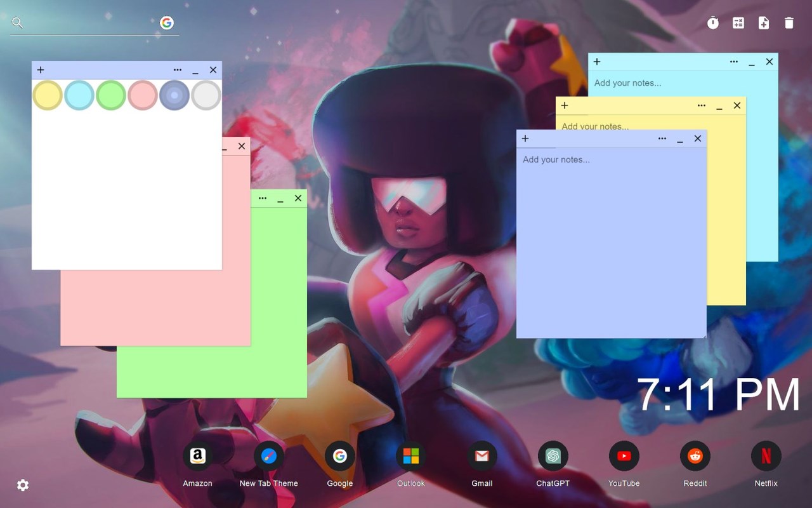Minimize the yellow note
The width and height of the screenshot is (812, 508).
719,107
